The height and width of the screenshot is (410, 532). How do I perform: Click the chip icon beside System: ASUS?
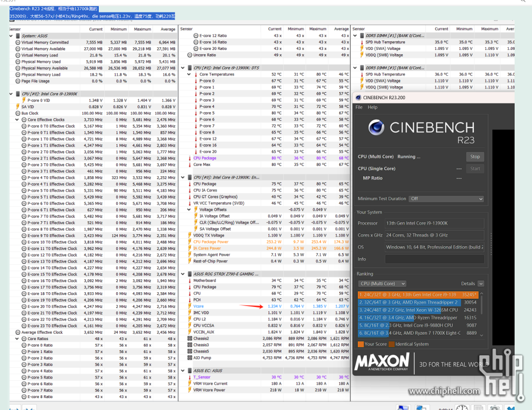17,36
